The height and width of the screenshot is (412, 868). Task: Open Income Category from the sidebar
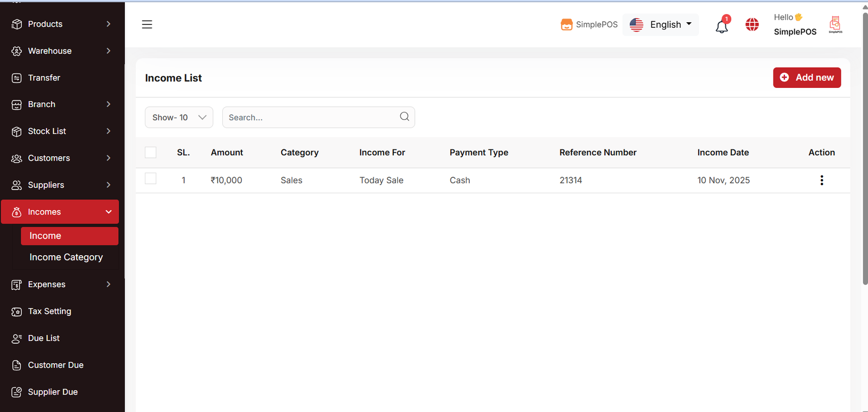pyautogui.click(x=66, y=257)
